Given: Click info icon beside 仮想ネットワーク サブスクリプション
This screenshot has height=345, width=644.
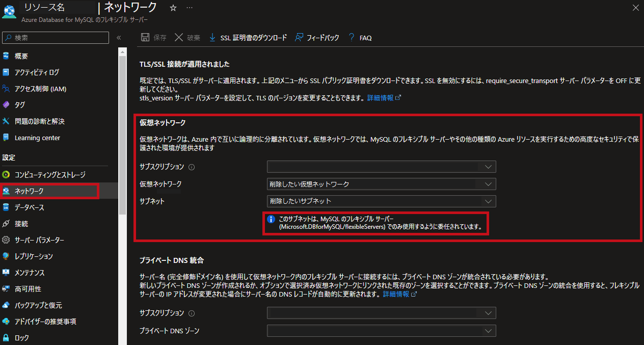Looking at the screenshot, I should [192, 167].
